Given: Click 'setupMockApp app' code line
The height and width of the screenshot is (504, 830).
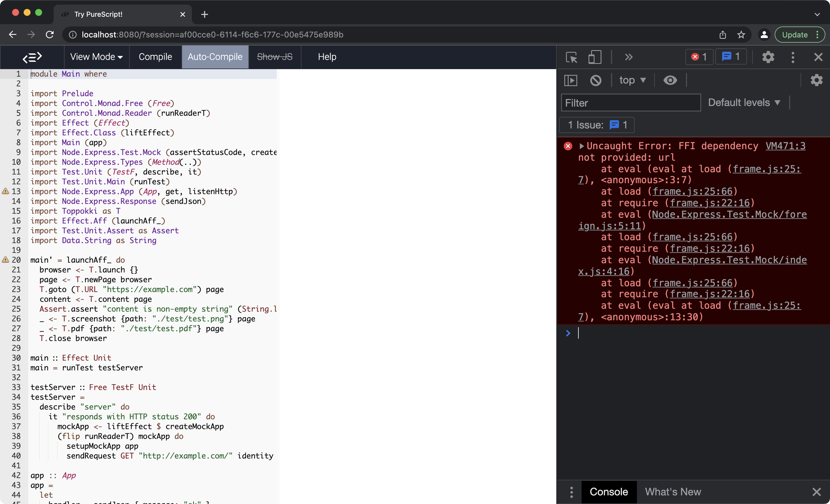Looking at the screenshot, I should (102, 446).
